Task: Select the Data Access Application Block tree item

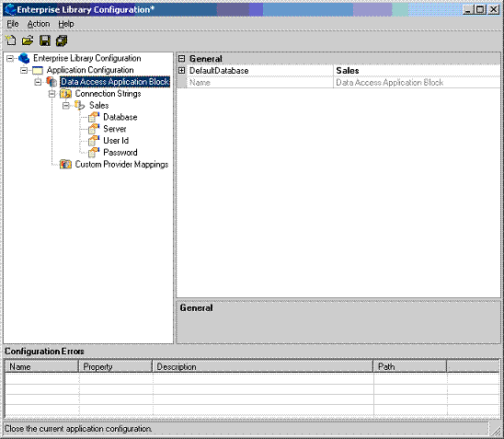Action: click(x=115, y=82)
